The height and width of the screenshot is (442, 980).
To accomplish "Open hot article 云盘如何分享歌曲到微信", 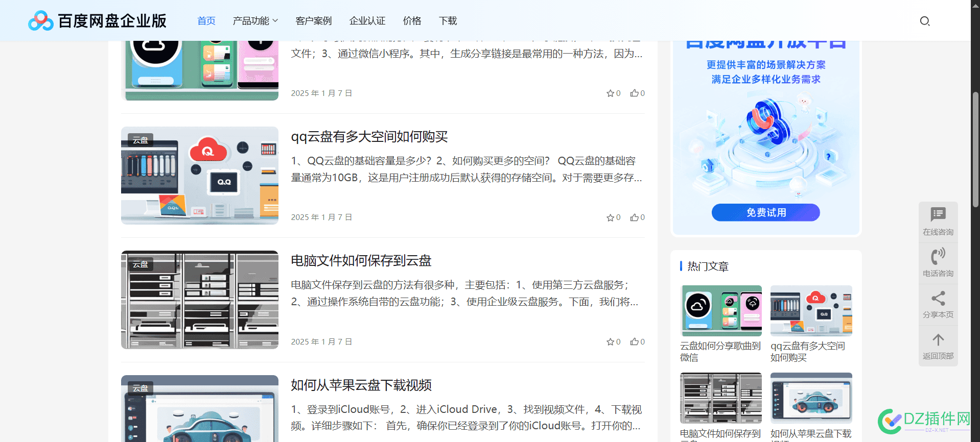I will (x=720, y=352).
